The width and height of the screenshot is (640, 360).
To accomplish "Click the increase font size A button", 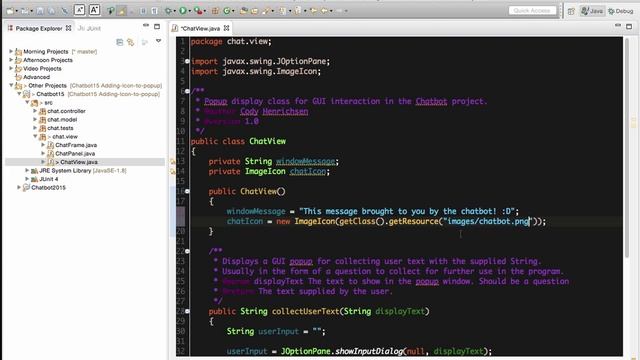I will [94, 10].
